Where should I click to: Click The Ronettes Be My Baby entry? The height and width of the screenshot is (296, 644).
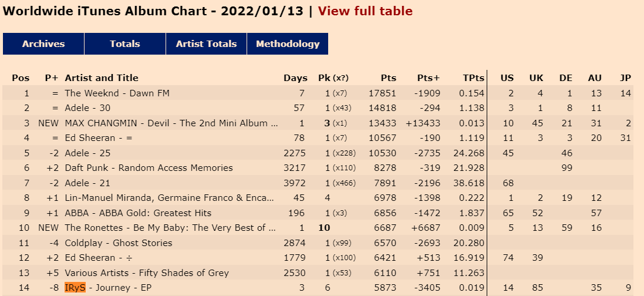point(170,228)
